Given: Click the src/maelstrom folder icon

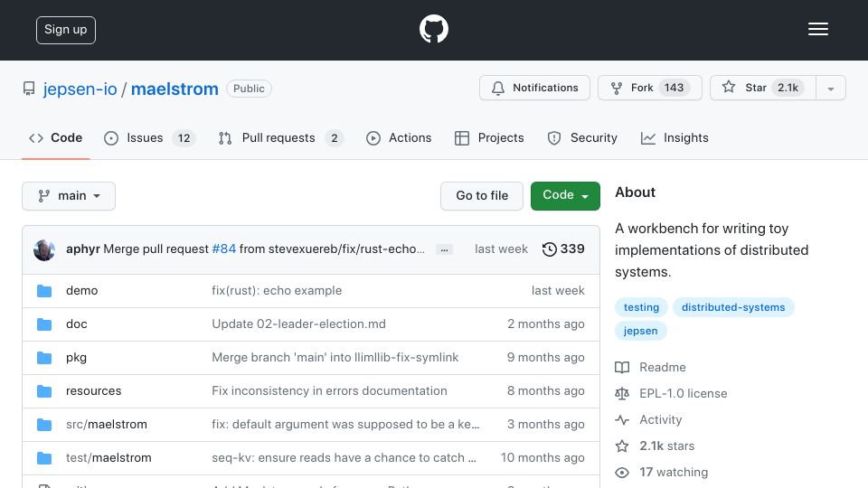Looking at the screenshot, I should (x=44, y=425).
